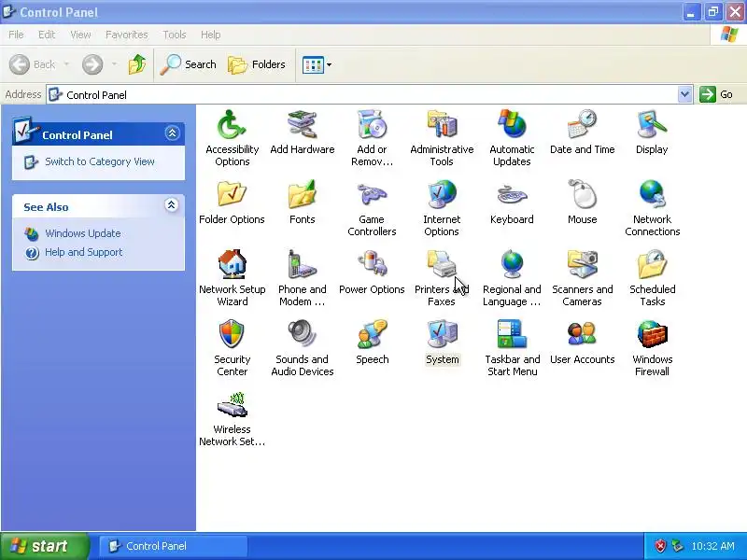Open Folder Options icon
This screenshot has width=747, height=560.
(232, 203)
